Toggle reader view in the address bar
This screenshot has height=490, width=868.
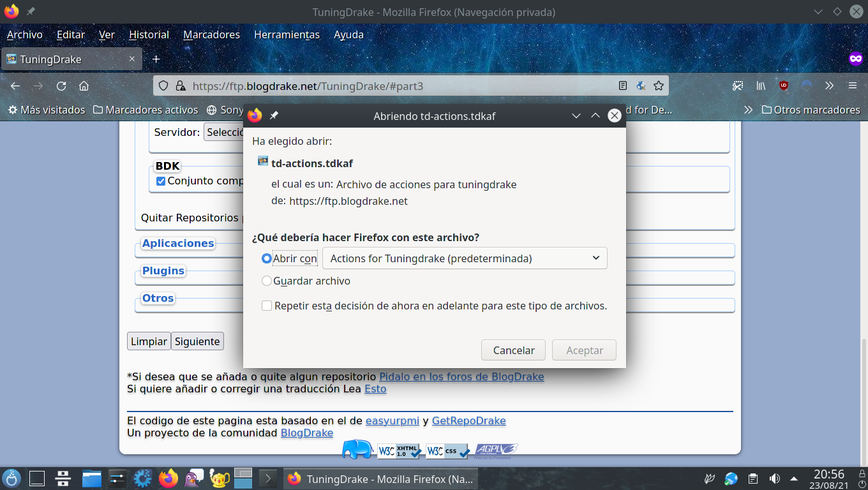pos(623,85)
